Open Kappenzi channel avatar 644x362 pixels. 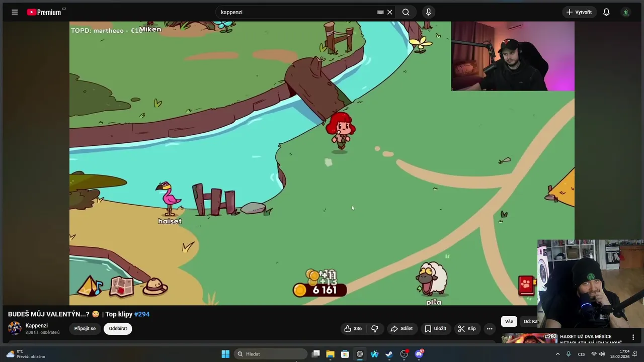pyautogui.click(x=15, y=328)
